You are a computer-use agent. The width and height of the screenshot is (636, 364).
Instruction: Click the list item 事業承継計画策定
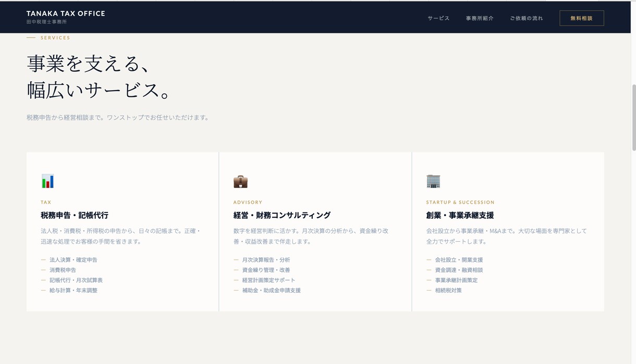click(x=456, y=280)
